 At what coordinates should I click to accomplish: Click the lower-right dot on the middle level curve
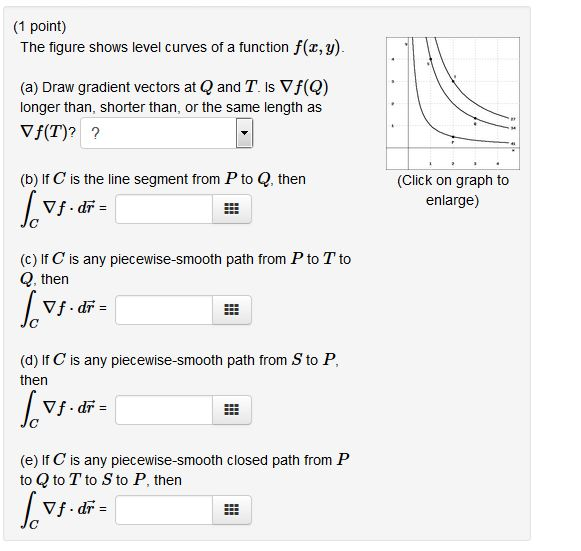click(475, 118)
